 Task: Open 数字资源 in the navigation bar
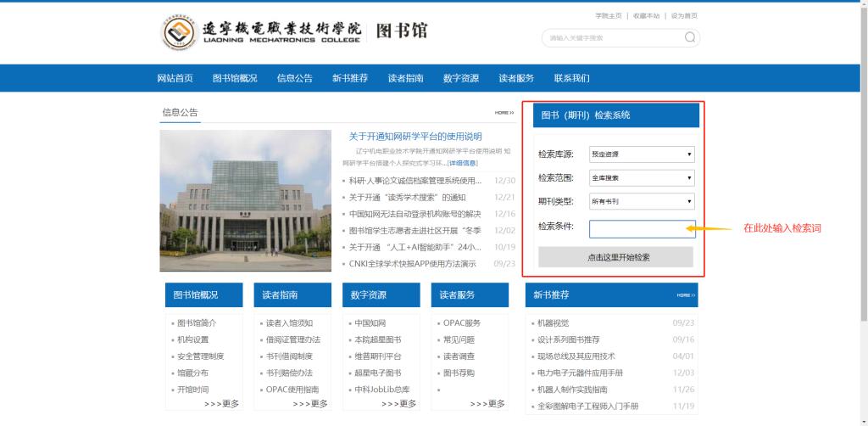click(x=460, y=78)
